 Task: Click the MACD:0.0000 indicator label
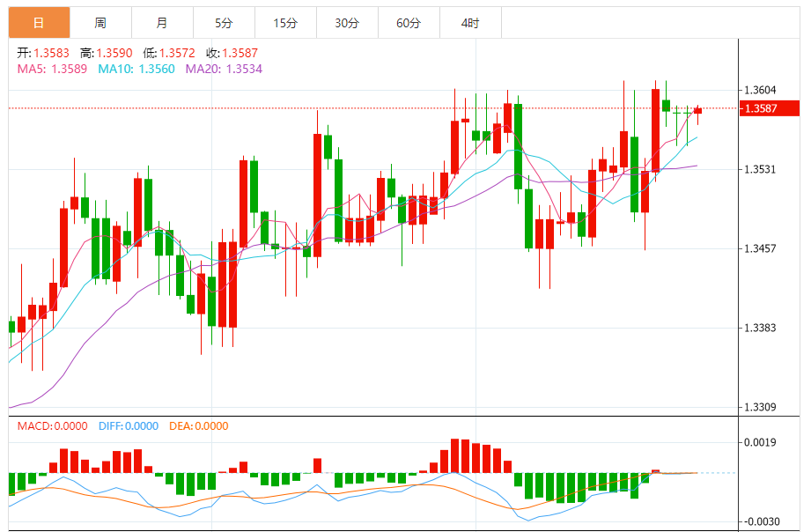[x=52, y=426]
